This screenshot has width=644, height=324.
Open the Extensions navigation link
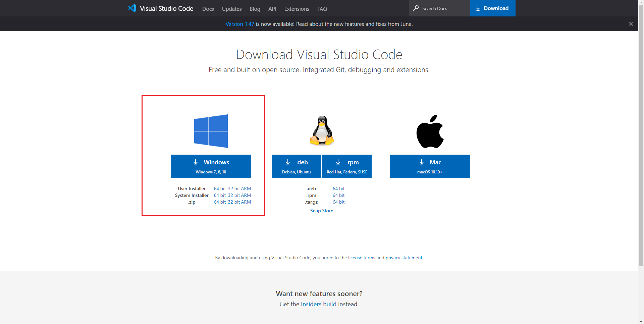pos(297,9)
